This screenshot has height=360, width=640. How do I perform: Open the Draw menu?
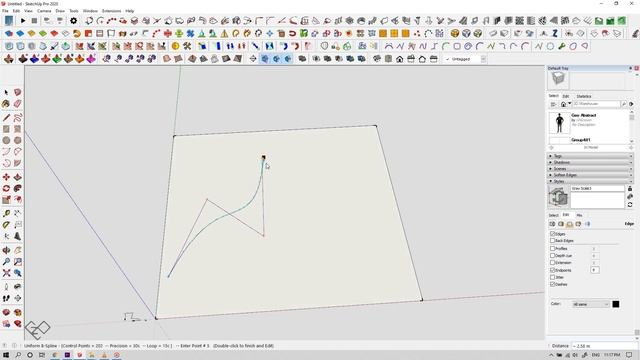[60, 11]
